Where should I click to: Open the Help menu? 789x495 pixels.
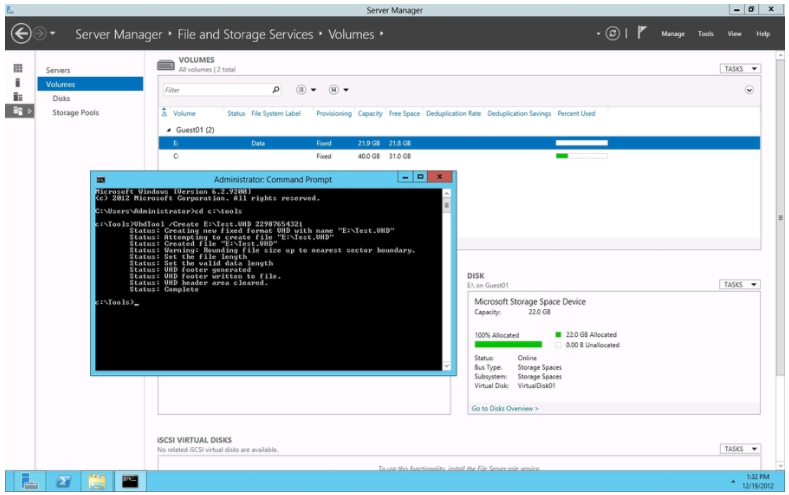(763, 34)
